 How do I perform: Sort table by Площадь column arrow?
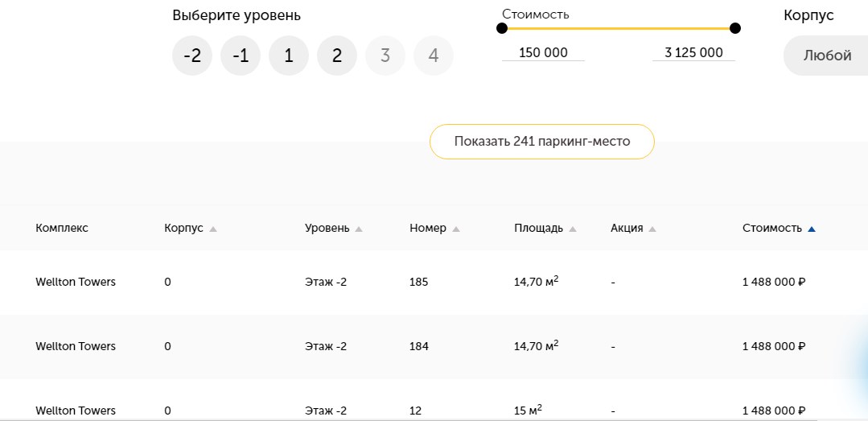[x=573, y=229]
